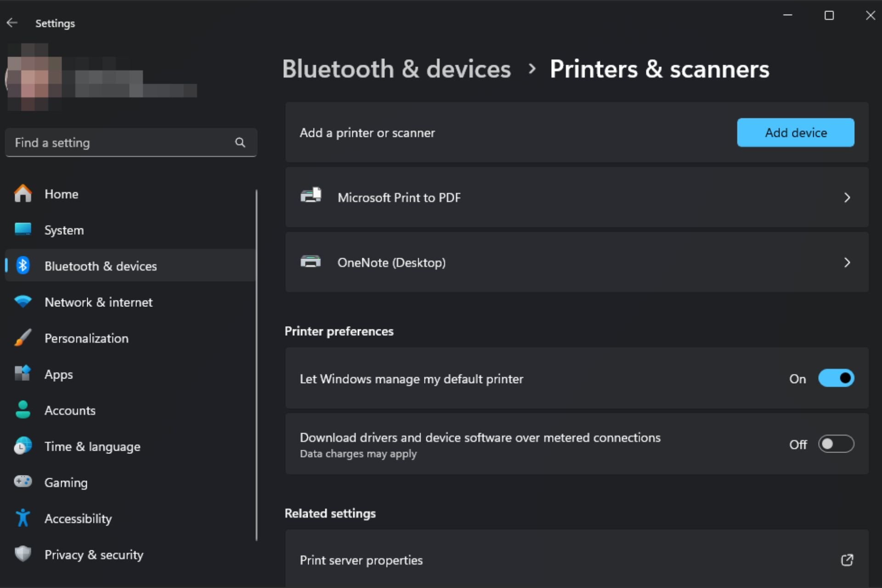Expand Microsoft Print to PDF chevron
The height and width of the screenshot is (588, 882).
(847, 198)
